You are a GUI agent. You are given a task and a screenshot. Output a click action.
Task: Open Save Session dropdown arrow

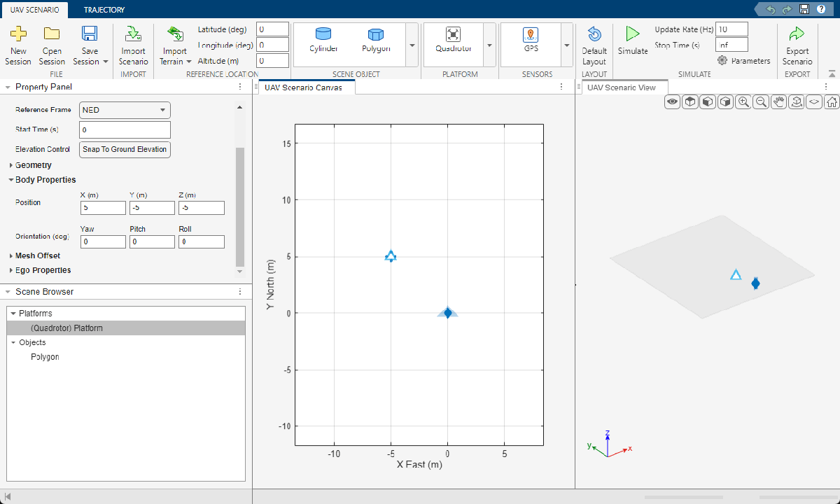click(x=105, y=62)
